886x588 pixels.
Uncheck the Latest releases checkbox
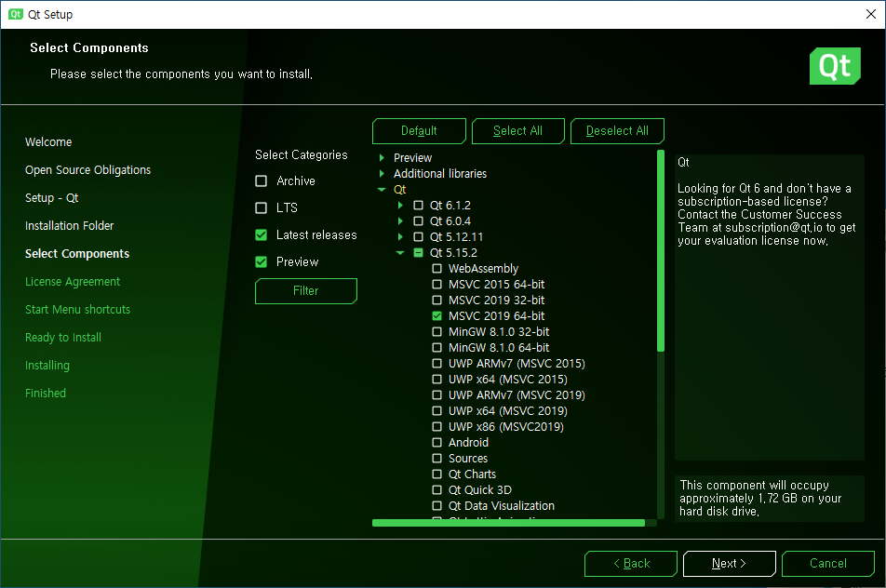(x=262, y=235)
